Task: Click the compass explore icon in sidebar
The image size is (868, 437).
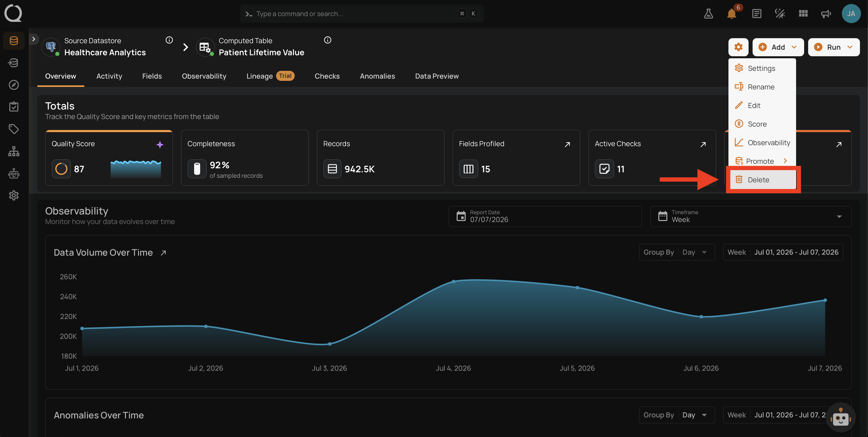Action: click(x=14, y=85)
